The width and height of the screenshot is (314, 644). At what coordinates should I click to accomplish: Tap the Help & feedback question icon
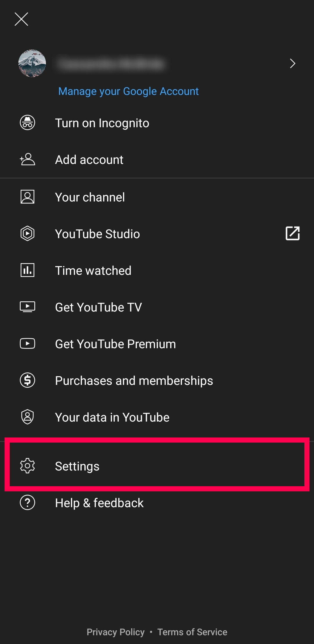pyautogui.click(x=28, y=503)
